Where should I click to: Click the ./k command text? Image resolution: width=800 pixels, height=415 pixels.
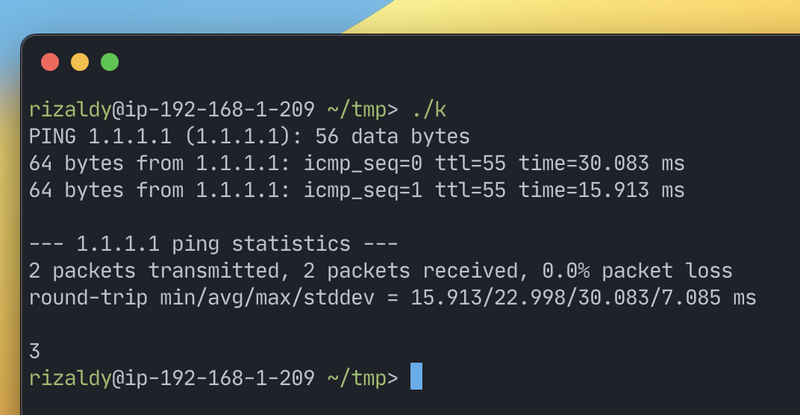pyautogui.click(x=429, y=110)
